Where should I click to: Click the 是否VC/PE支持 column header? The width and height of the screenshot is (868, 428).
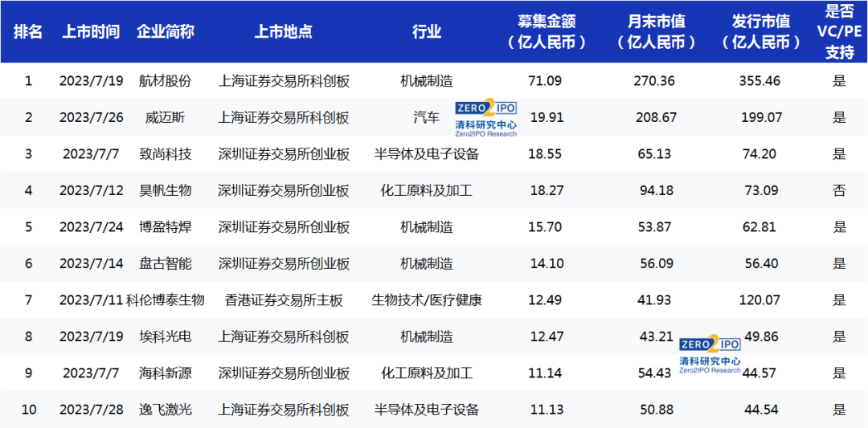click(x=839, y=31)
